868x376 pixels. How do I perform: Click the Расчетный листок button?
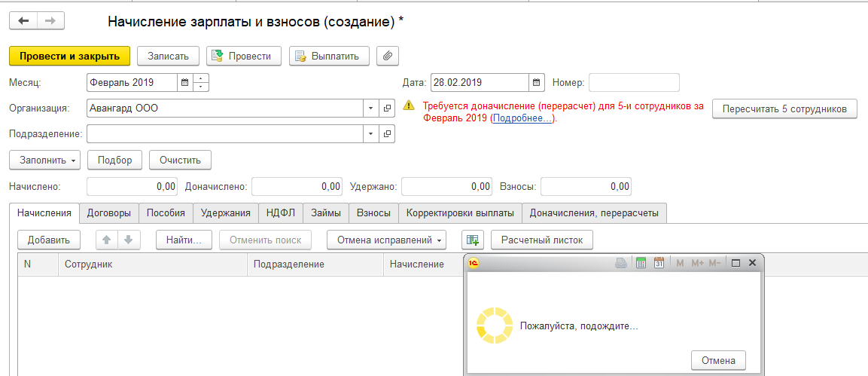542,240
